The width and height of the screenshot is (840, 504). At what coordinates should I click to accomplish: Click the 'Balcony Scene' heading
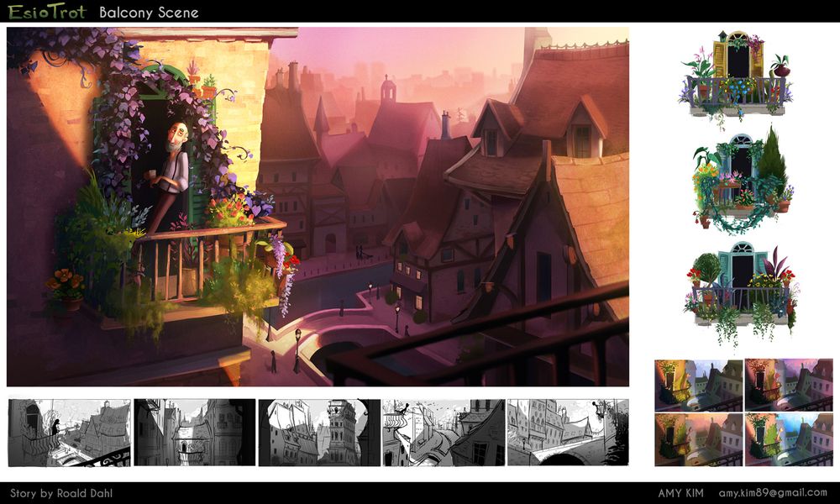click(149, 13)
